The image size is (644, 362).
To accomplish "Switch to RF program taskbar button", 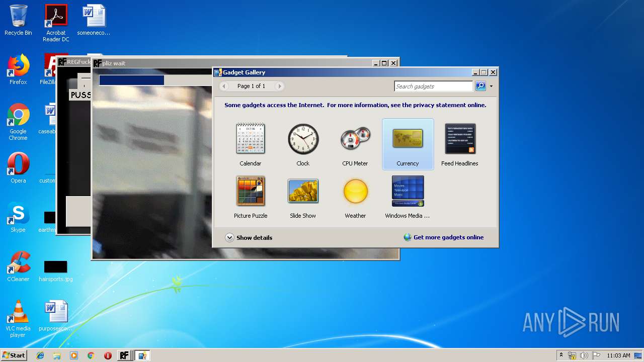I will point(124,355).
